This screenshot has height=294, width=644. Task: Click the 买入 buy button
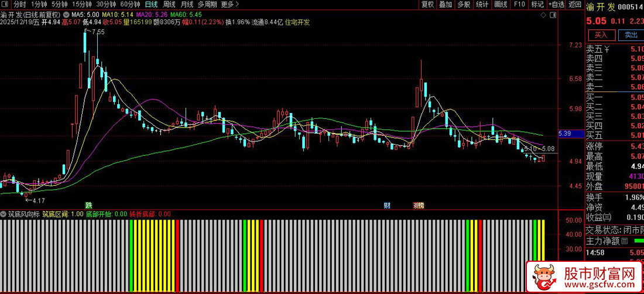[x=602, y=35]
